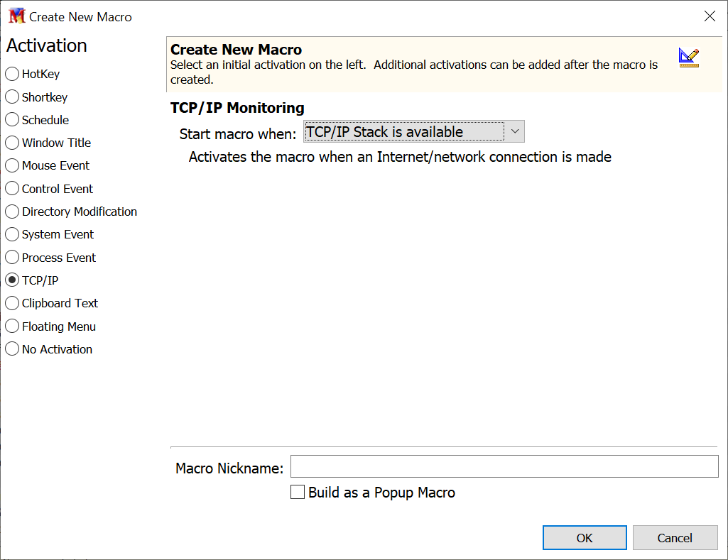Select the No Activation option
The image size is (728, 560).
12,349
